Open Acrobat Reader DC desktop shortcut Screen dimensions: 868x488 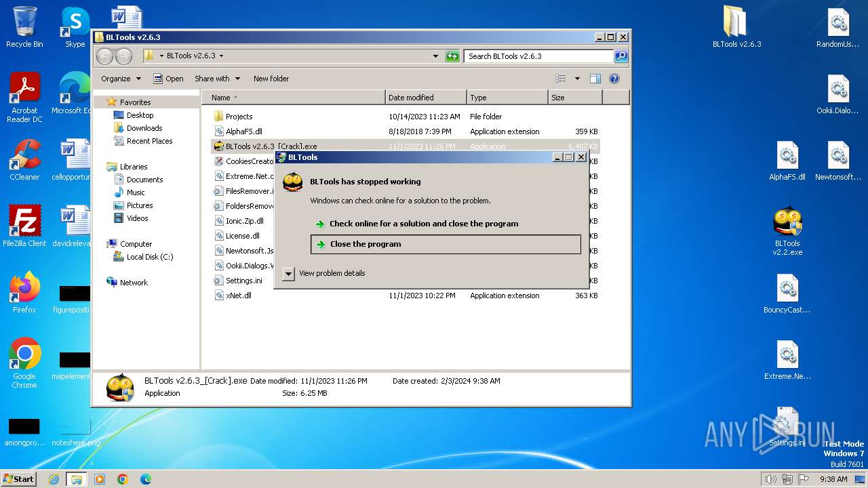(x=24, y=98)
